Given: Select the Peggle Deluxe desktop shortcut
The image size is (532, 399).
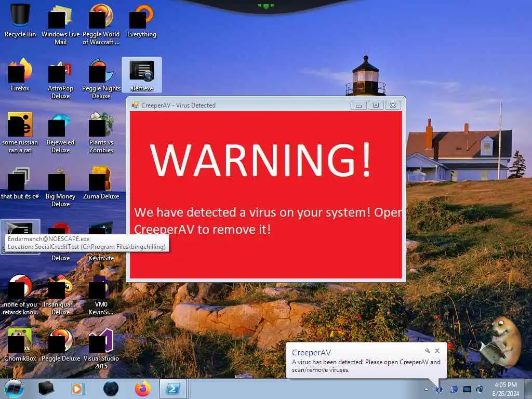Looking at the screenshot, I should 60,345.
